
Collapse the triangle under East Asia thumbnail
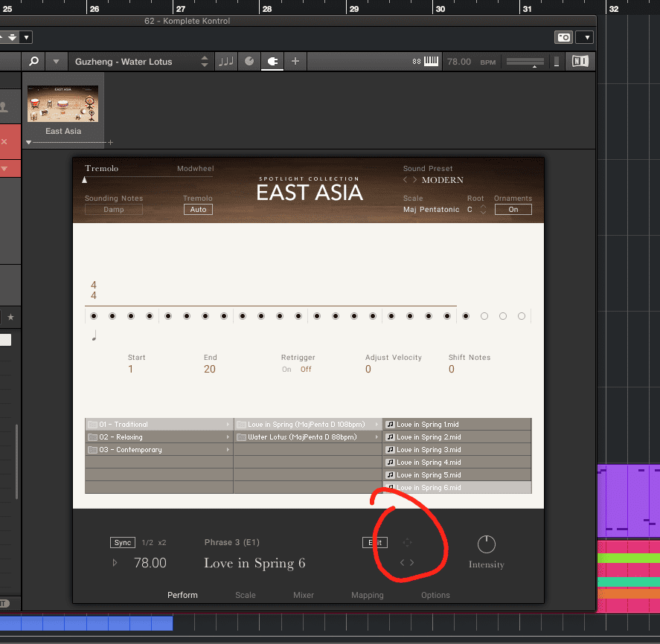[28, 143]
